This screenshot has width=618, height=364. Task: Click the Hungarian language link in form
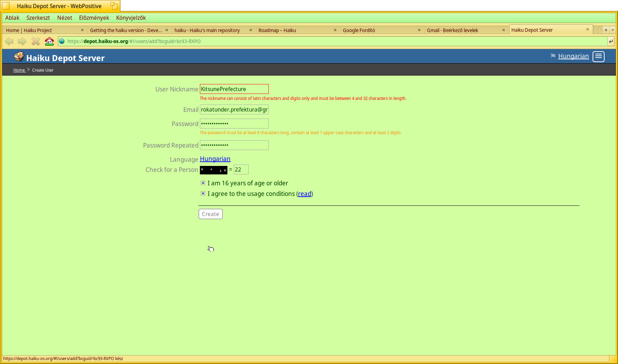click(215, 159)
